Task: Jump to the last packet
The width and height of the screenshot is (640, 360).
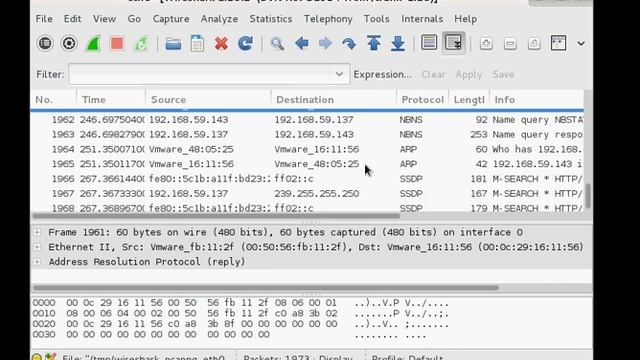Action: click(x=398, y=43)
